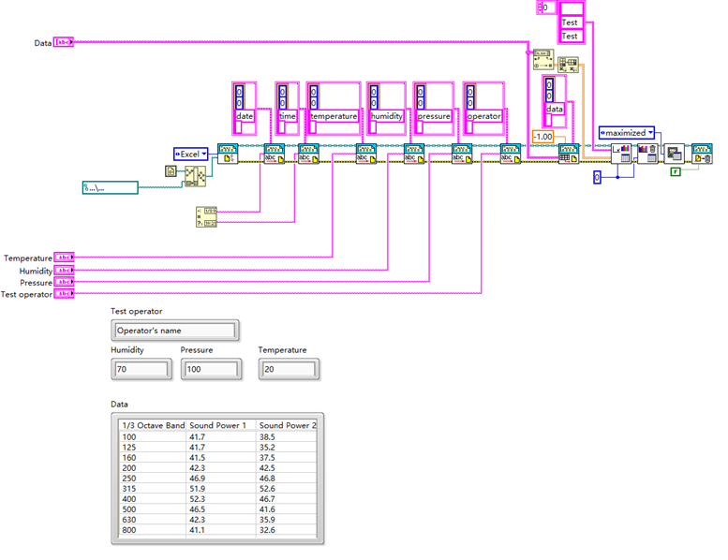Image resolution: width=728 pixels, height=560 pixels.
Task: Click the Temperature field showing 20
Action: [289, 369]
